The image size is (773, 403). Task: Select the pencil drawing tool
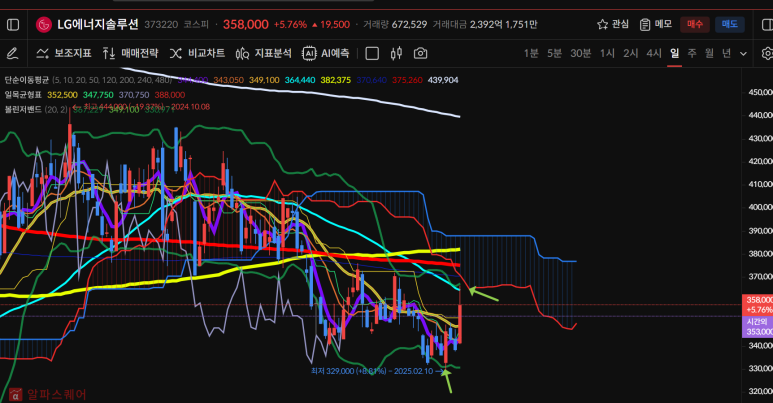tap(12, 53)
